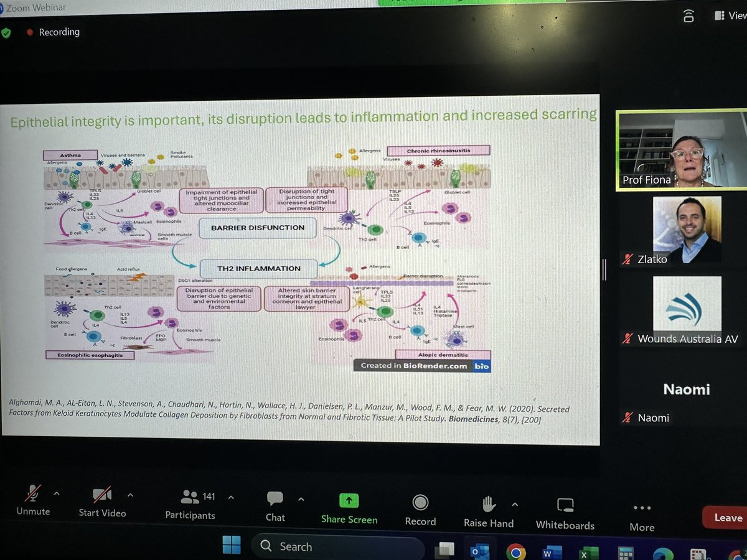
Task: Click the Recording indicator
Action: [x=53, y=32]
